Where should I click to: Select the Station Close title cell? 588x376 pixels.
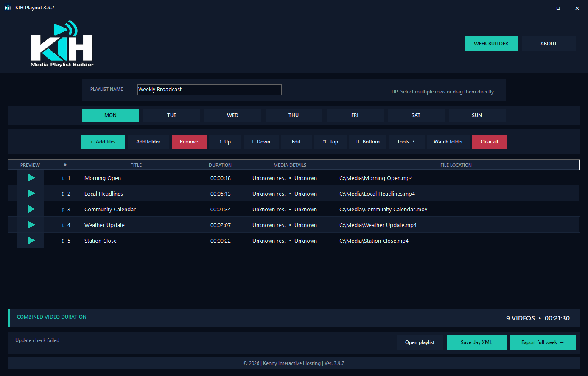pyautogui.click(x=101, y=241)
